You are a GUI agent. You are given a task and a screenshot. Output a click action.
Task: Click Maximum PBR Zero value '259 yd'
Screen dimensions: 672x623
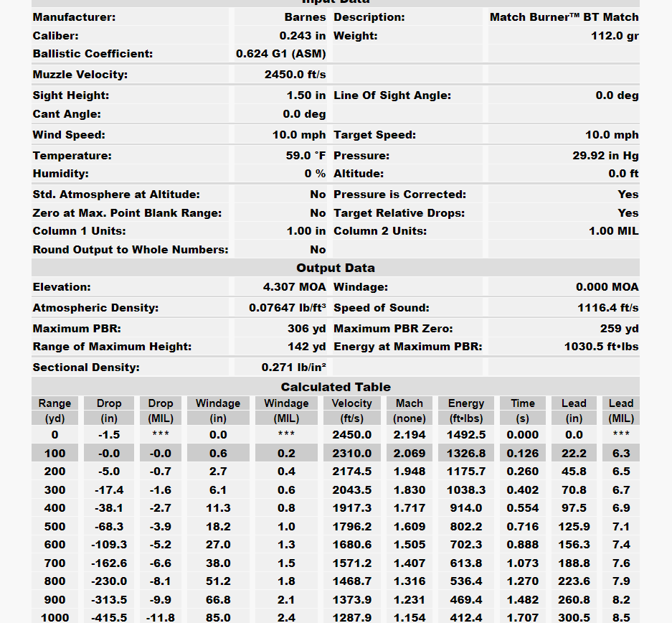click(619, 329)
